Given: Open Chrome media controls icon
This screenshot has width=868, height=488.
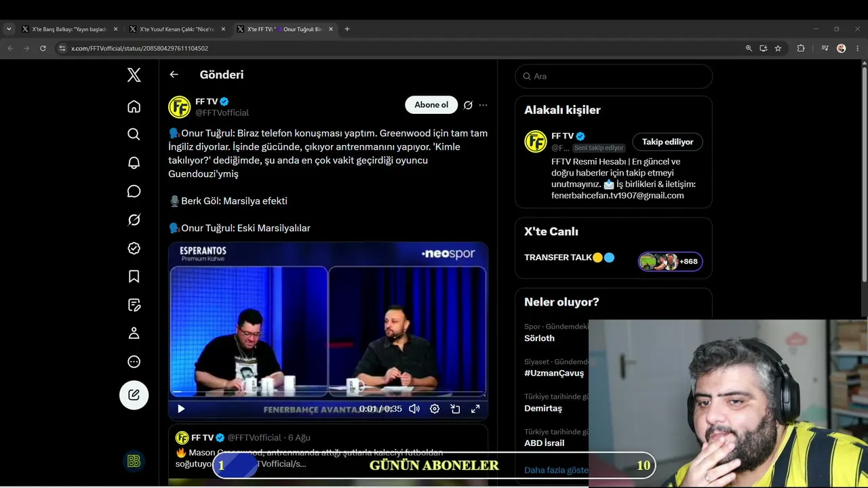Looking at the screenshot, I should pyautogui.click(x=825, y=48).
